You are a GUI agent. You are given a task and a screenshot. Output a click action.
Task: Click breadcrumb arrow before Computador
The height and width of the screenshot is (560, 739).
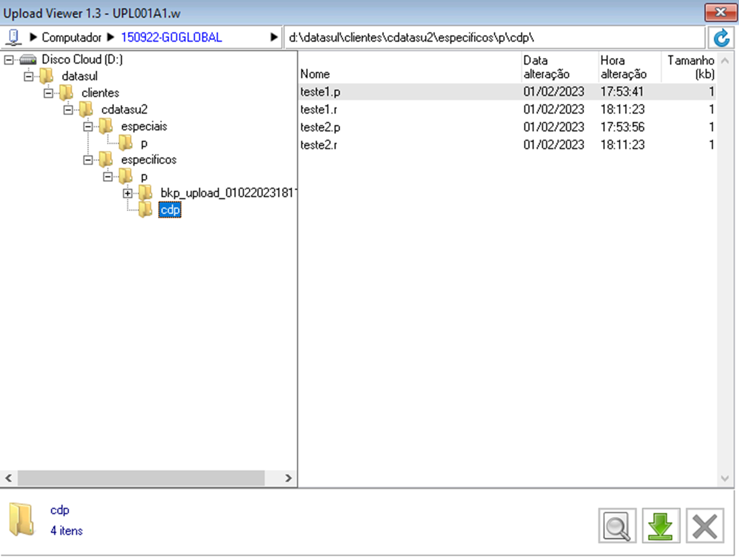pyautogui.click(x=33, y=37)
